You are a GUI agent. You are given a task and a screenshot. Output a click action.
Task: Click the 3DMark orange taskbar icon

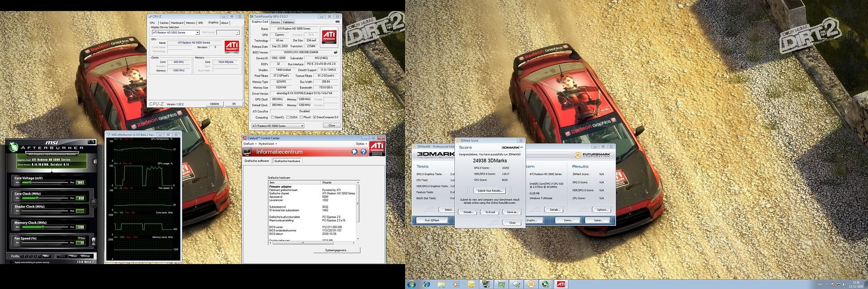(x=531, y=284)
